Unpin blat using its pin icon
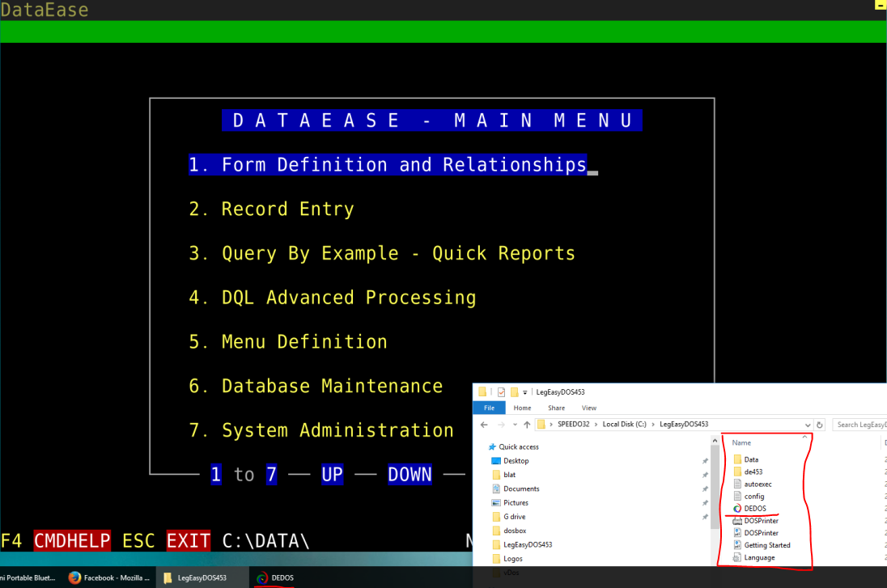This screenshot has width=887, height=588. pos(705,475)
